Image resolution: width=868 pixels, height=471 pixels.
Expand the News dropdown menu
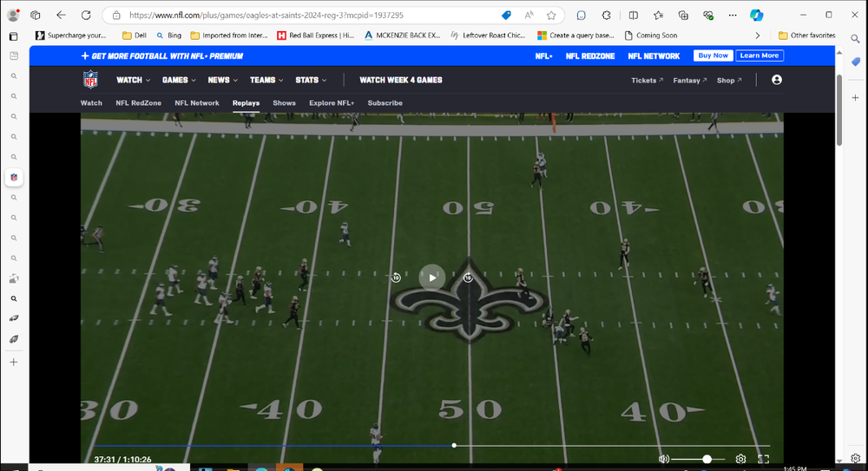(x=222, y=80)
